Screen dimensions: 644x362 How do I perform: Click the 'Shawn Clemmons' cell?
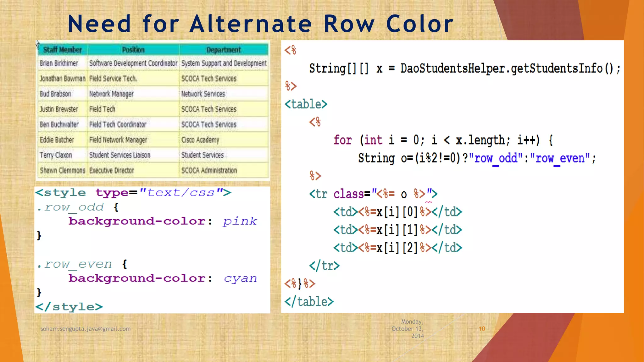pyautogui.click(x=63, y=170)
